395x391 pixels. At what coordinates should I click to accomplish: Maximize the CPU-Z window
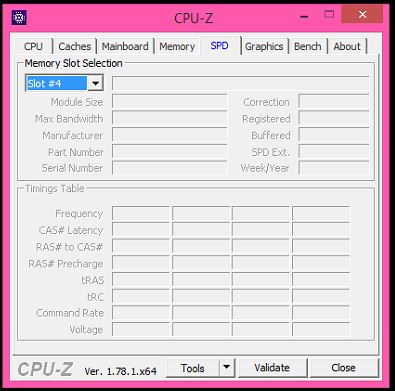(329, 15)
